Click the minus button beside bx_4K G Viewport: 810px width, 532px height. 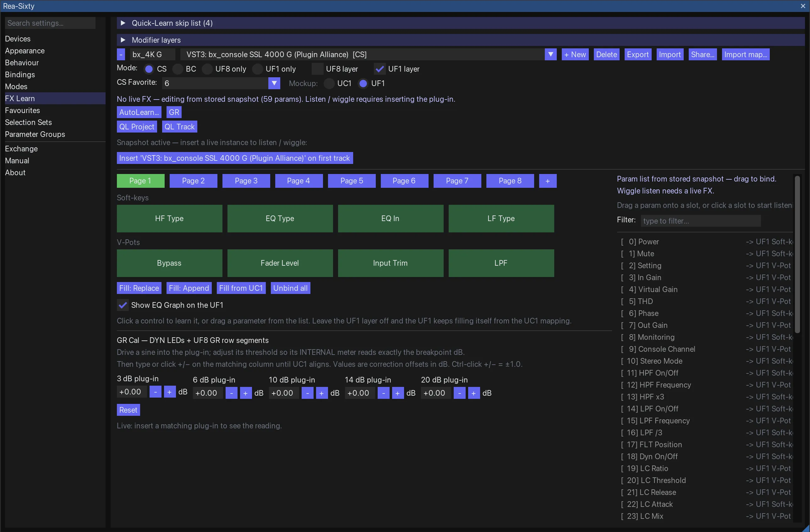121,54
